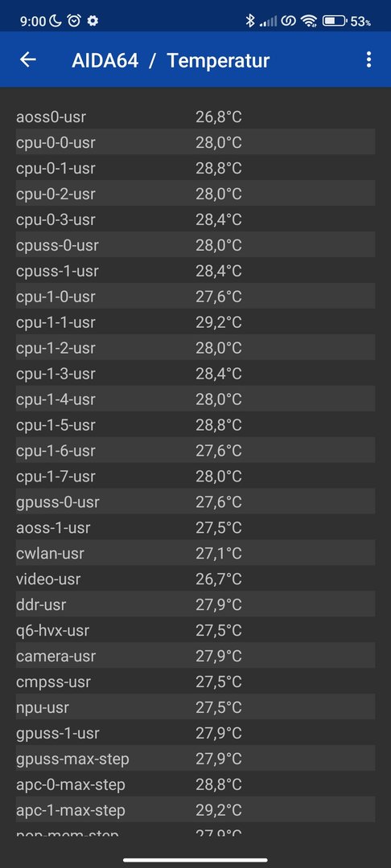Tap the Bluetooth status icon
The image size is (391, 868).
pos(249,21)
